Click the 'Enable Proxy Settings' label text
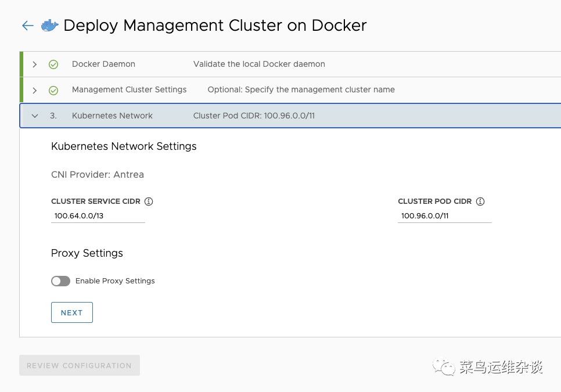Image resolution: width=561 pixels, height=392 pixels. [x=115, y=281]
